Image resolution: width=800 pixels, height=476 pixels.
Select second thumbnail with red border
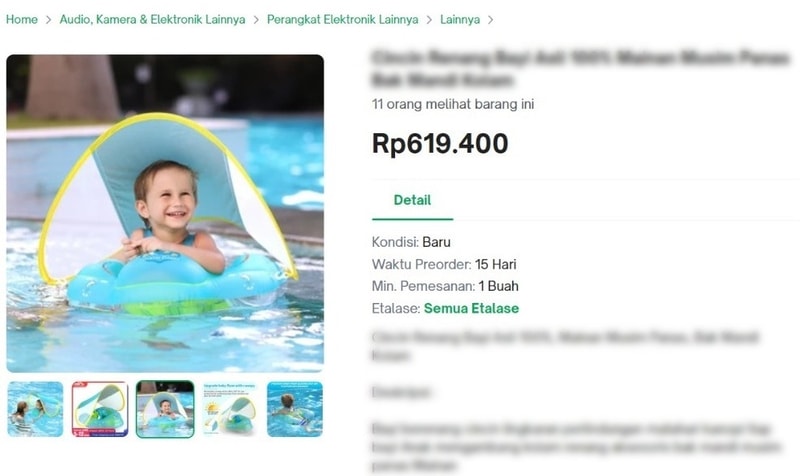[x=100, y=409]
